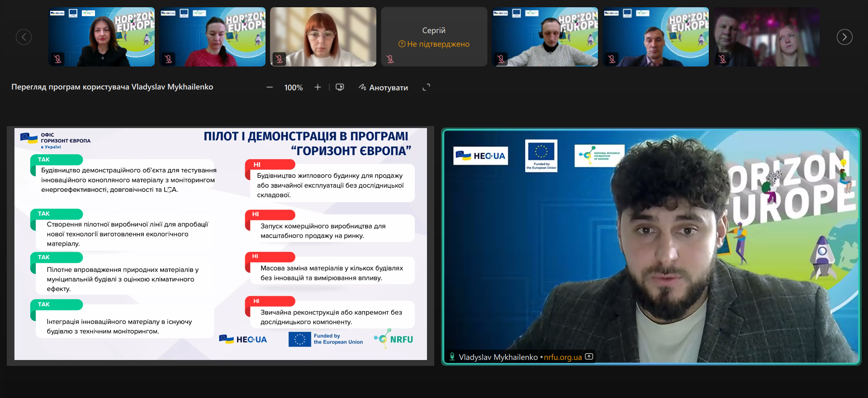Select the woman with glasses video tile
Screen dimensions: 868x398
[x=323, y=36]
